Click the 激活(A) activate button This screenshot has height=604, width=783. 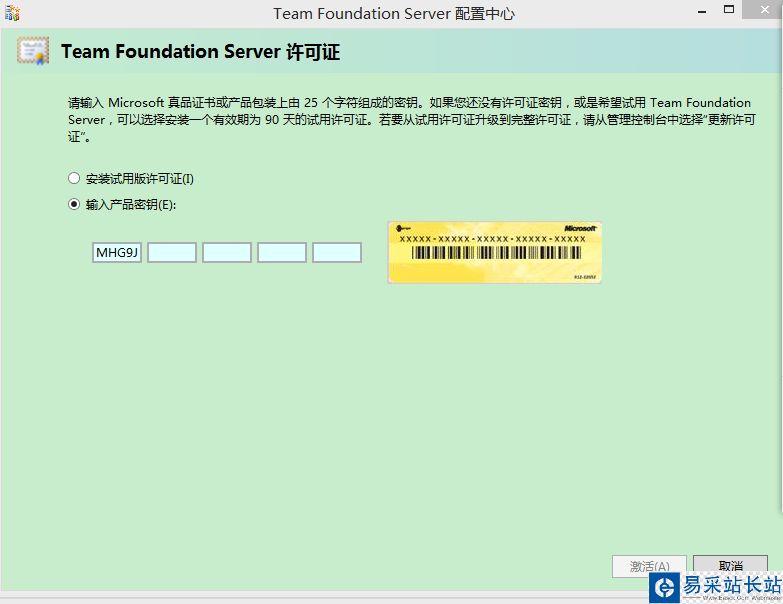(649, 567)
